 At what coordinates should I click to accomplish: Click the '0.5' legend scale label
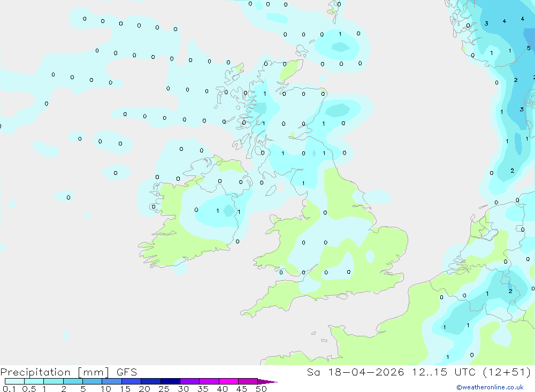click(29, 389)
